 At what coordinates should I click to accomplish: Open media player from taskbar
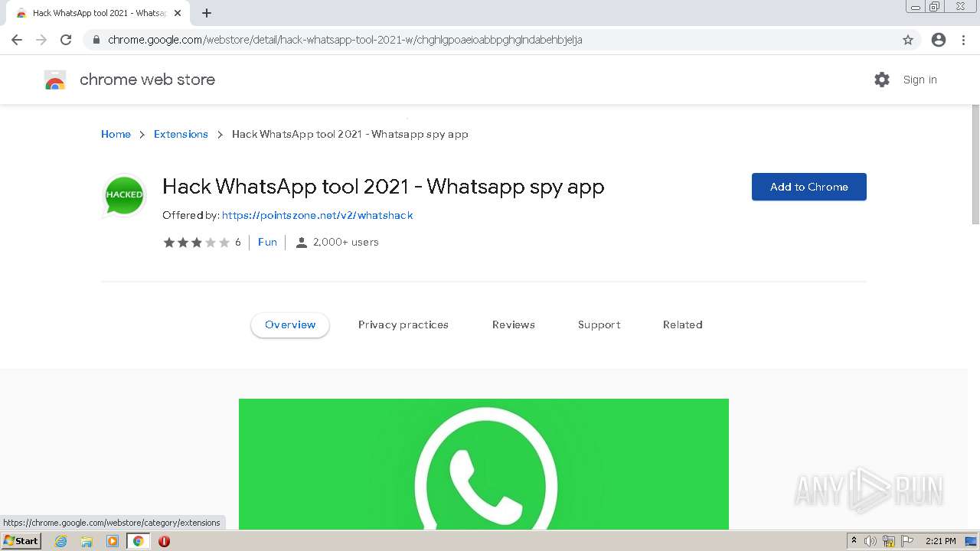[x=113, y=541]
